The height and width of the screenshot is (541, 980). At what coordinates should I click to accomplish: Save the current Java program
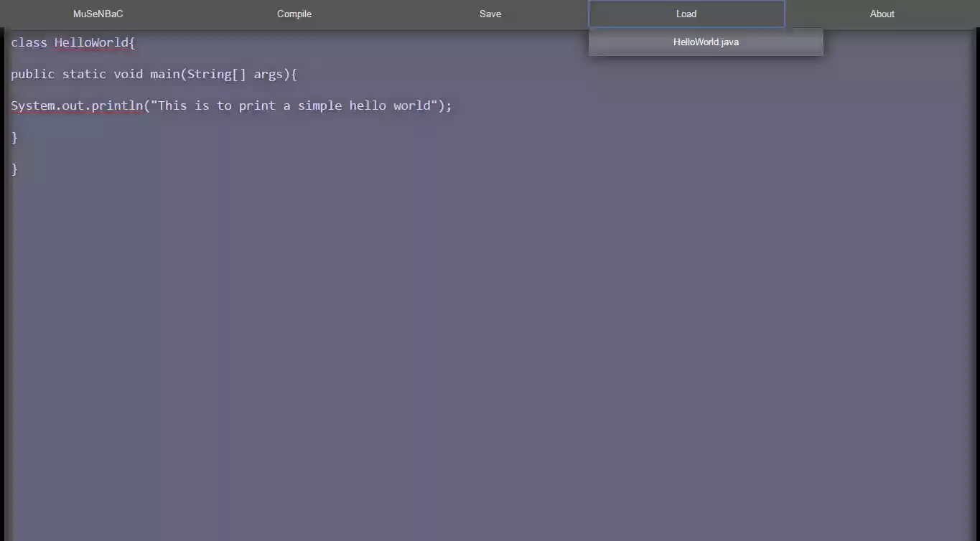490,14
